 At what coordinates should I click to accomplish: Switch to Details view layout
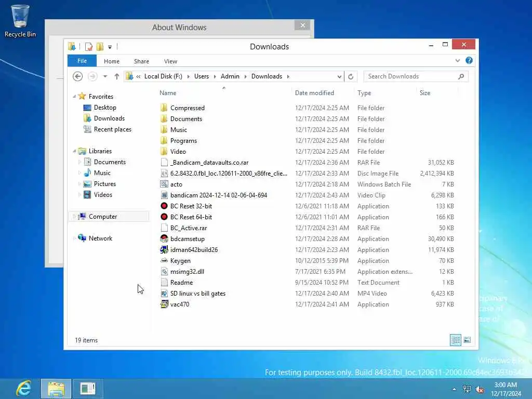click(455, 340)
